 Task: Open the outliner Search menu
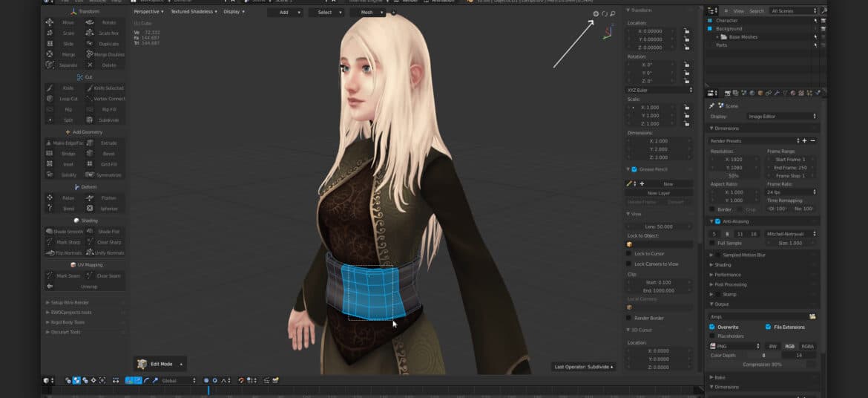click(x=757, y=11)
